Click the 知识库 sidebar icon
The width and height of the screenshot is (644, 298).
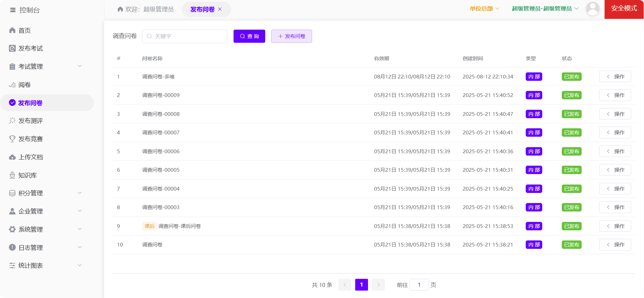click(x=12, y=175)
